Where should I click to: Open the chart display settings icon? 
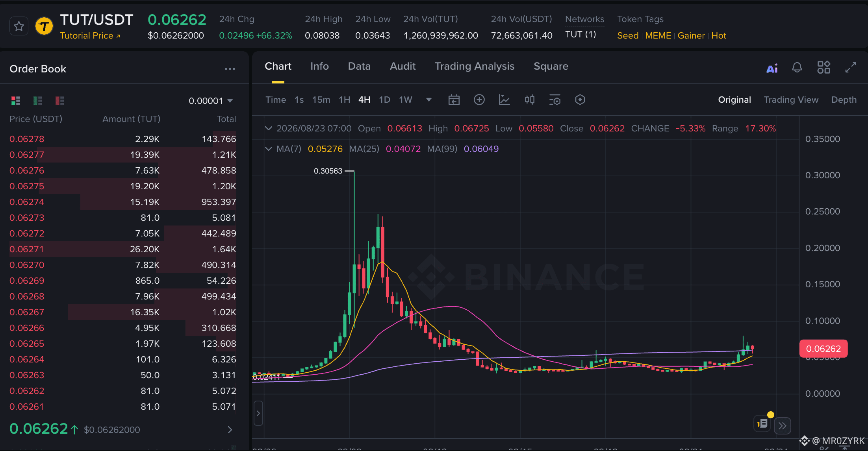(555, 100)
